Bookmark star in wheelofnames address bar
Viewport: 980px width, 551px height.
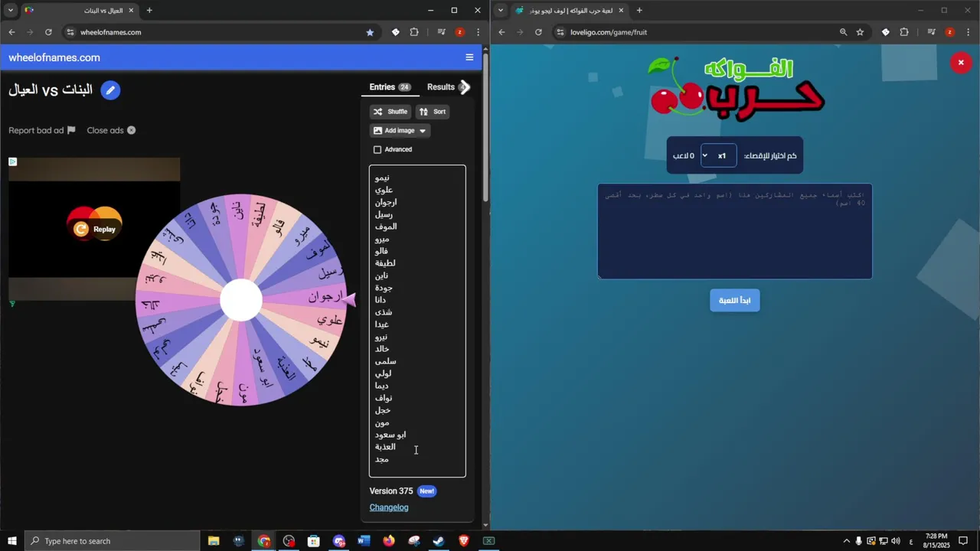[x=370, y=32]
